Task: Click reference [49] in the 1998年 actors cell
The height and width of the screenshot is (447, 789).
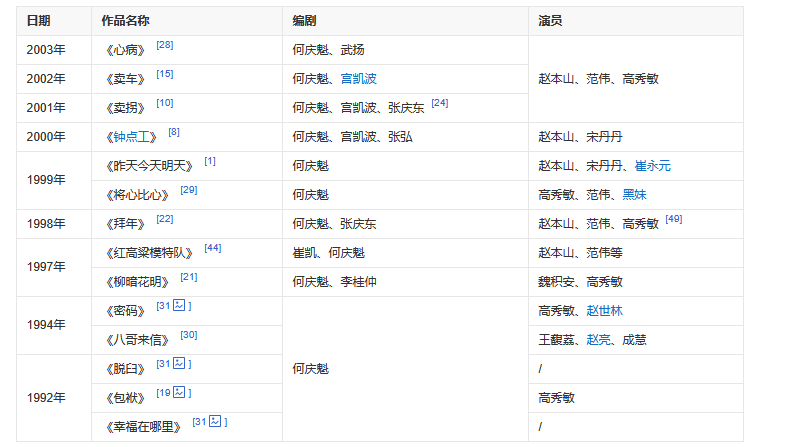Action: pos(673,219)
